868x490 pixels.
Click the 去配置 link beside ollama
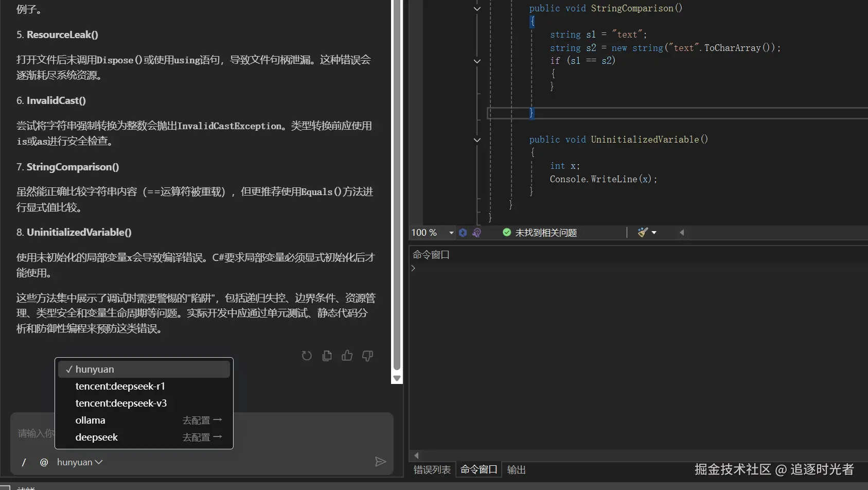tap(202, 421)
